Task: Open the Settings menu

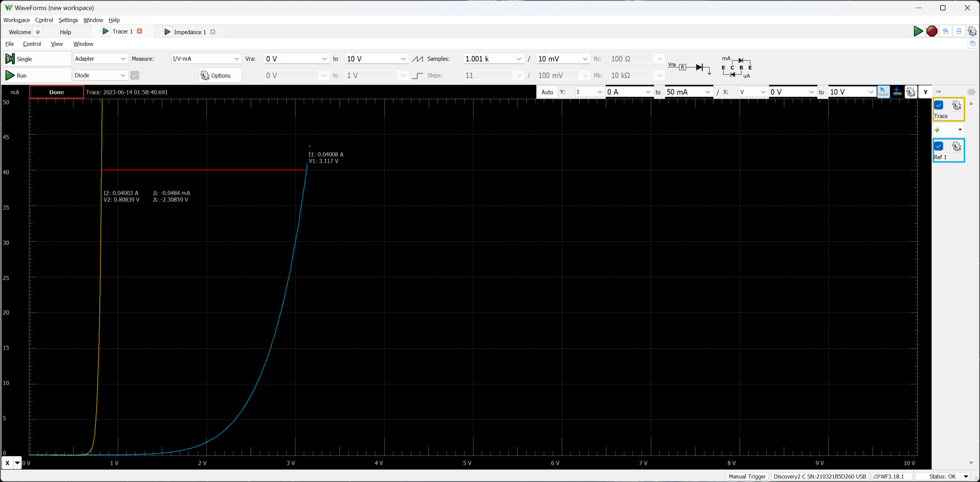Action: (68, 20)
